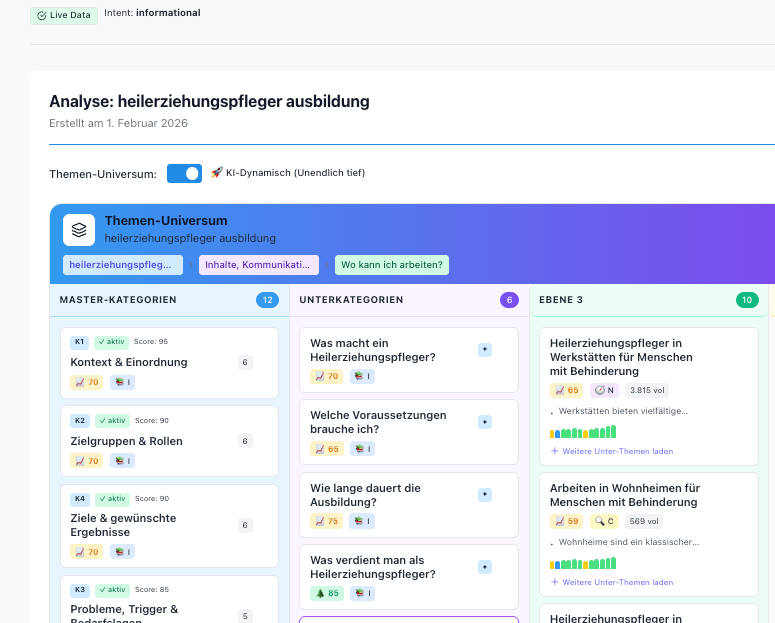Click dot button on Was macht ein Heilerziehungspfleger?
The image size is (775, 623).
(485, 350)
